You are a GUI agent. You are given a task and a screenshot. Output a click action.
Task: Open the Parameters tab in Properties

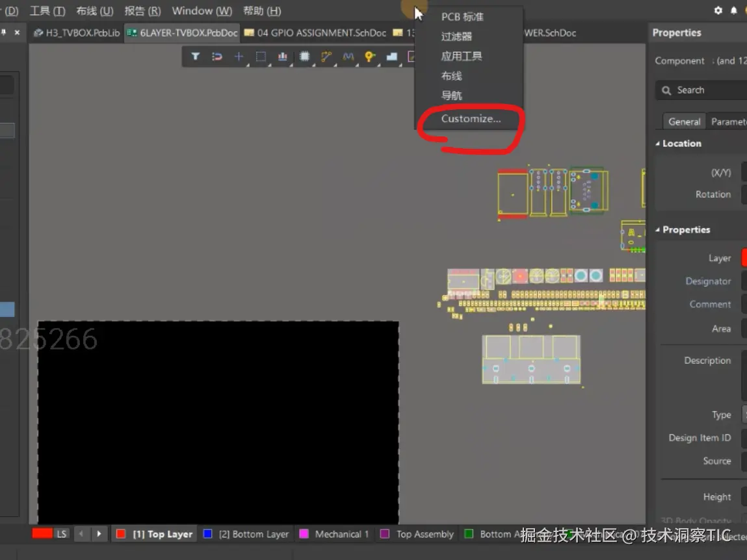(x=727, y=121)
